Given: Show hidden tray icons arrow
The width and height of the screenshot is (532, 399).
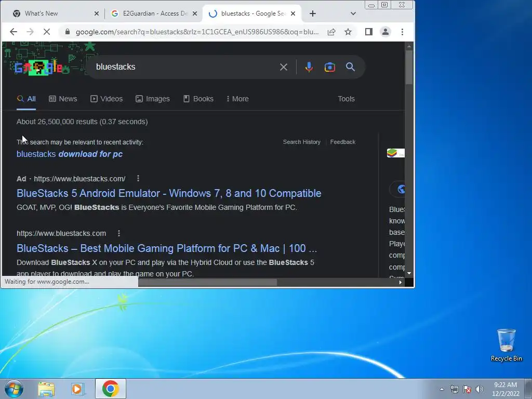Looking at the screenshot, I should click(442, 389).
